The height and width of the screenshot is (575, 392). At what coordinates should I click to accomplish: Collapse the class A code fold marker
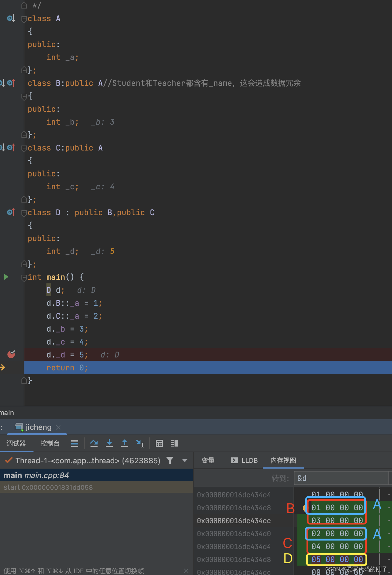point(24,19)
